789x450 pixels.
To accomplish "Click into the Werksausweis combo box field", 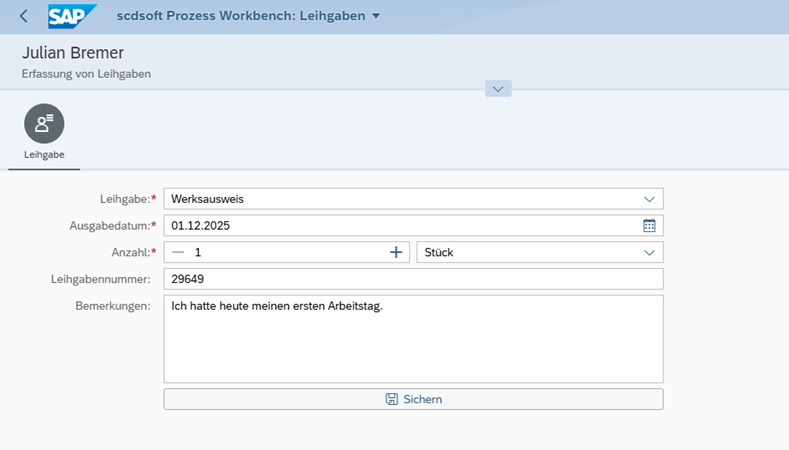I will (400, 199).
